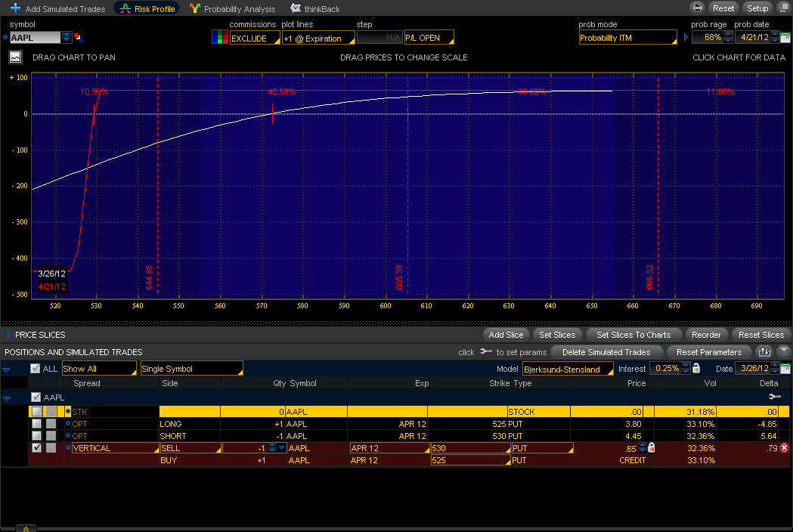Image resolution: width=793 pixels, height=532 pixels.
Task: Click the up chevrons icon at bottom left
Action: point(26,528)
